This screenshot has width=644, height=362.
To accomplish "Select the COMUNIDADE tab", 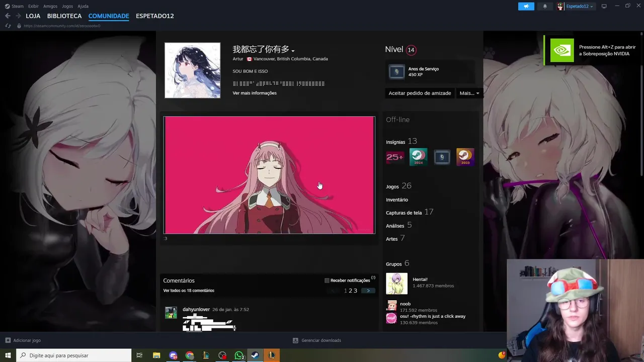I will click(109, 16).
